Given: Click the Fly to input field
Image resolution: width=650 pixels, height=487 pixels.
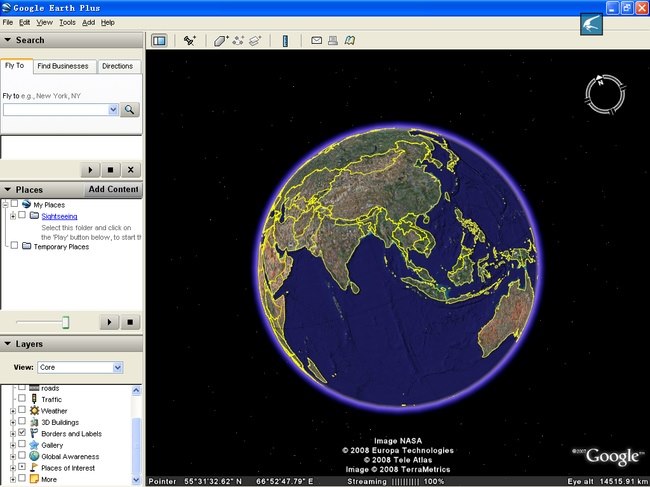Looking at the screenshot, I should click(x=56, y=109).
